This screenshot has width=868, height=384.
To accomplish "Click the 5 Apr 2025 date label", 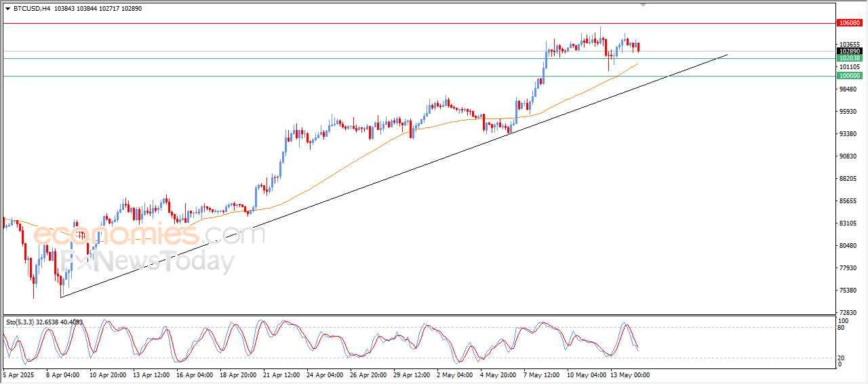I will 18,375.
